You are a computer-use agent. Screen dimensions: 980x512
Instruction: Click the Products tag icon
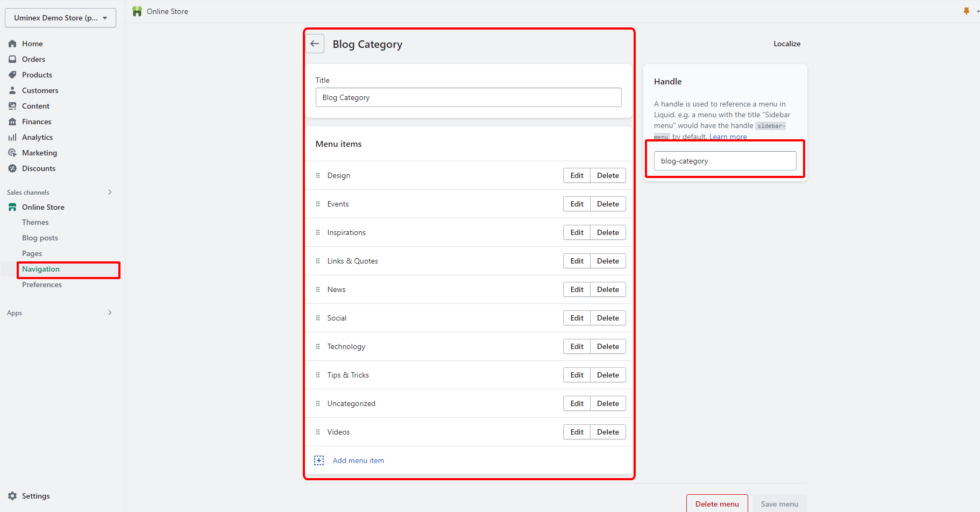click(x=12, y=75)
